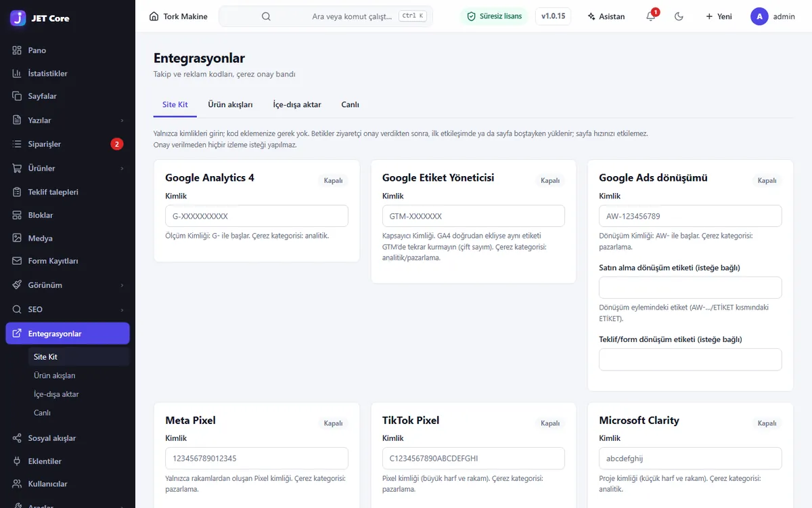This screenshot has height=508, width=812.
Task: Switch to Canlı tab
Action: coord(350,104)
